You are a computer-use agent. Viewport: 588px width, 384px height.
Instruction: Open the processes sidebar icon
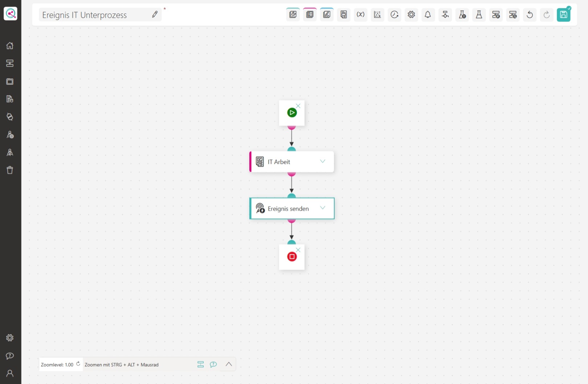coord(10,63)
